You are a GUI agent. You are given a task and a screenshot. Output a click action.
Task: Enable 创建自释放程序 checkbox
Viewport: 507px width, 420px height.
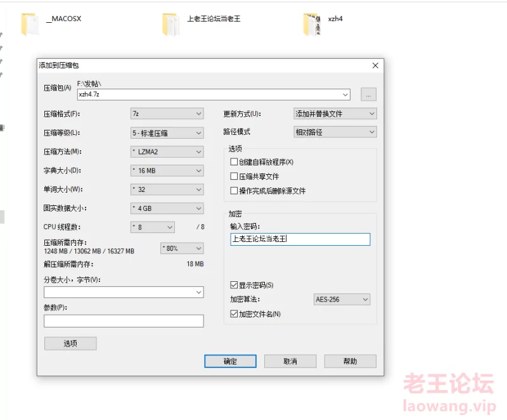pos(234,162)
